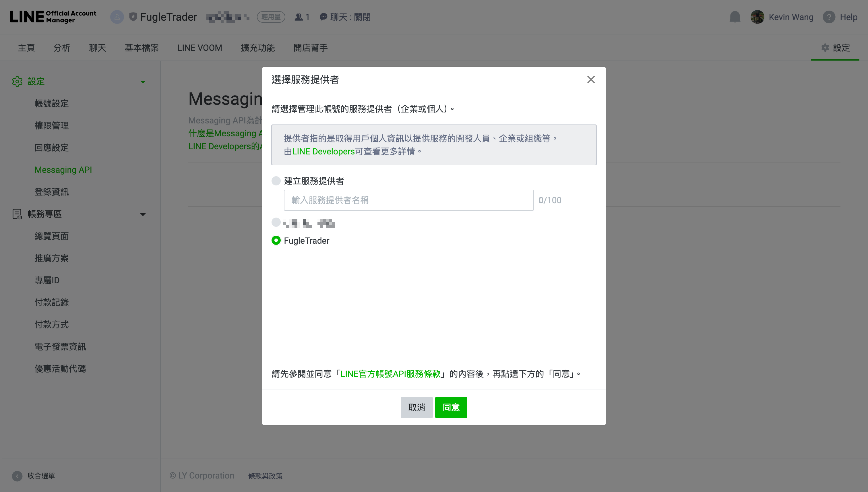This screenshot has width=868, height=492.
Task: Click the friends count person icon
Action: coord(298,17)
